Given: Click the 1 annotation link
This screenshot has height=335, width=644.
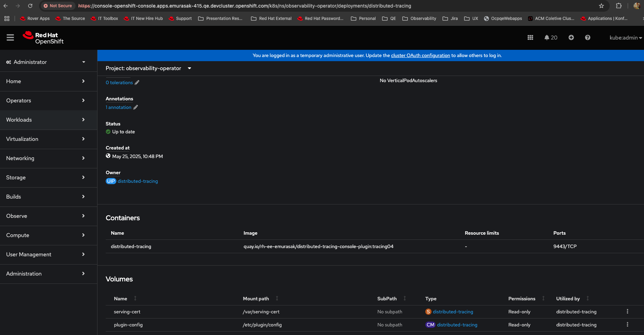Looking at the screenshot, I should click(x=118, y=107).
